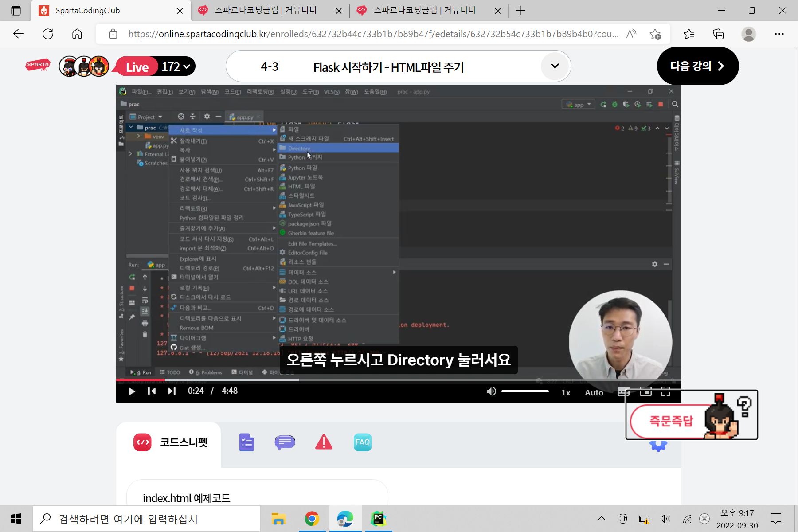Toggle video subtitles
This screenshot has height=532, width=798.
point(623,392)
